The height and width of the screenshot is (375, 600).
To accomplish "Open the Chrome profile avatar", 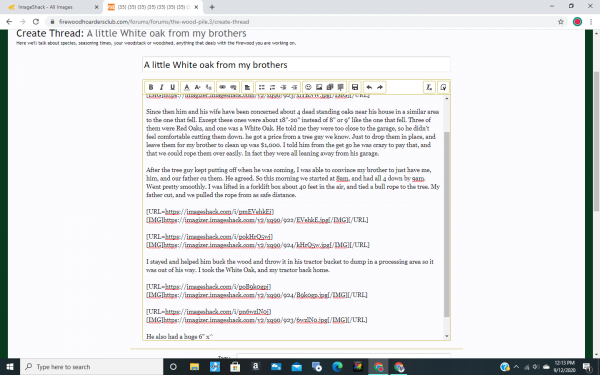I will pyautogui.click(x=577, y=22).
